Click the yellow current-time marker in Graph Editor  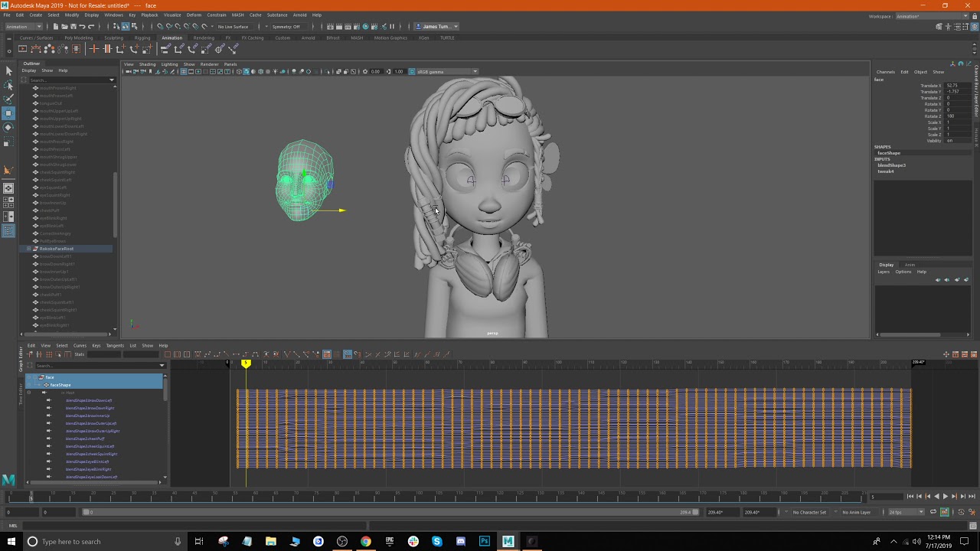click(246, 364)
